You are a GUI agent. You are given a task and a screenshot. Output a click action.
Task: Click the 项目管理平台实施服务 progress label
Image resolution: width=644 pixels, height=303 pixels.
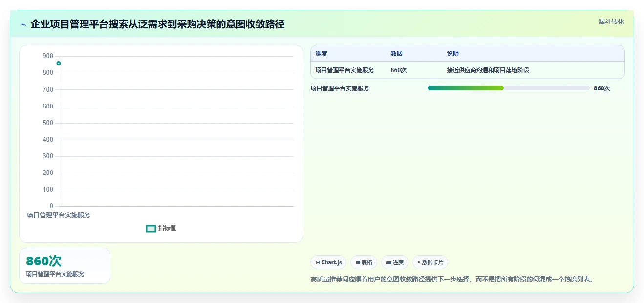tap(340, 88)
